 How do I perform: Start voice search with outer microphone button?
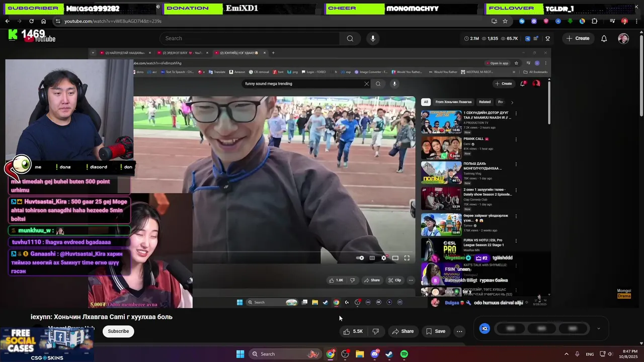point(373,38)
